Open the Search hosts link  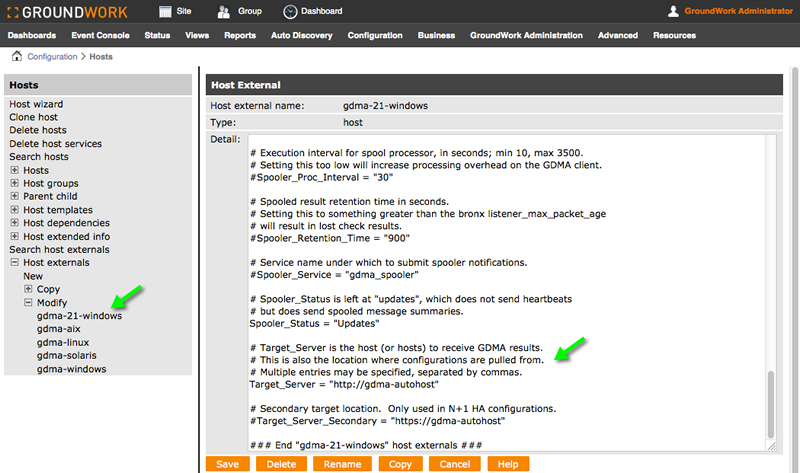click(x=39, y=157)
